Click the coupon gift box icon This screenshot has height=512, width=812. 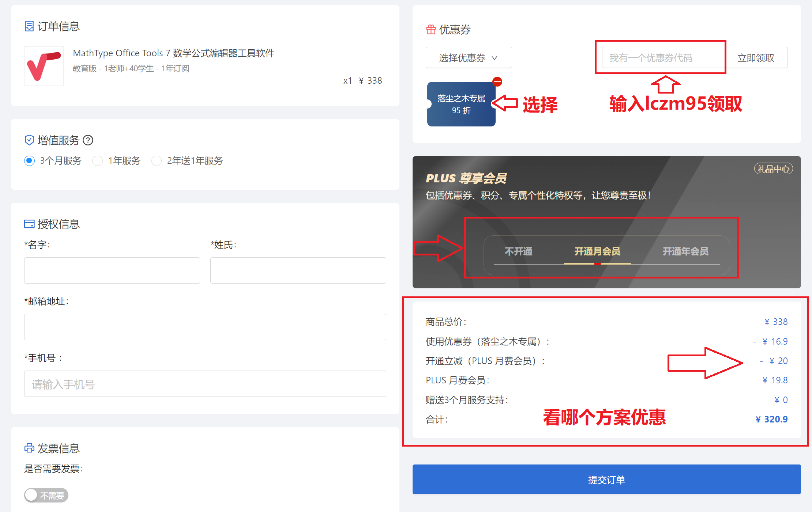coord(431,29)
